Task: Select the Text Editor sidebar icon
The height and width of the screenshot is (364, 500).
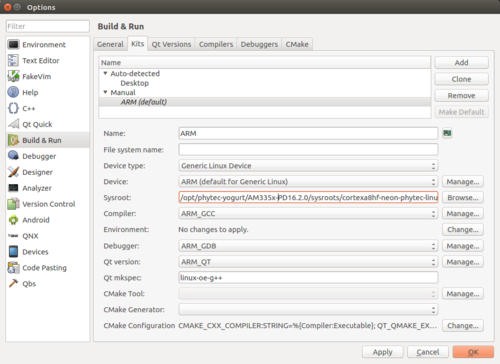Action: point(13,60)
